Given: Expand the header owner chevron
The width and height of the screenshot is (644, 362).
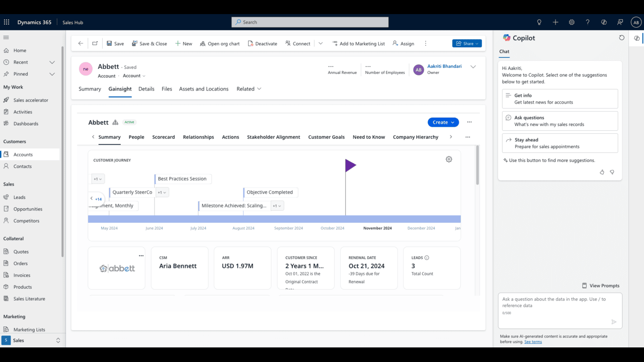Looking at the screenshot, I should pyautogui.click(x=473, y=67).
